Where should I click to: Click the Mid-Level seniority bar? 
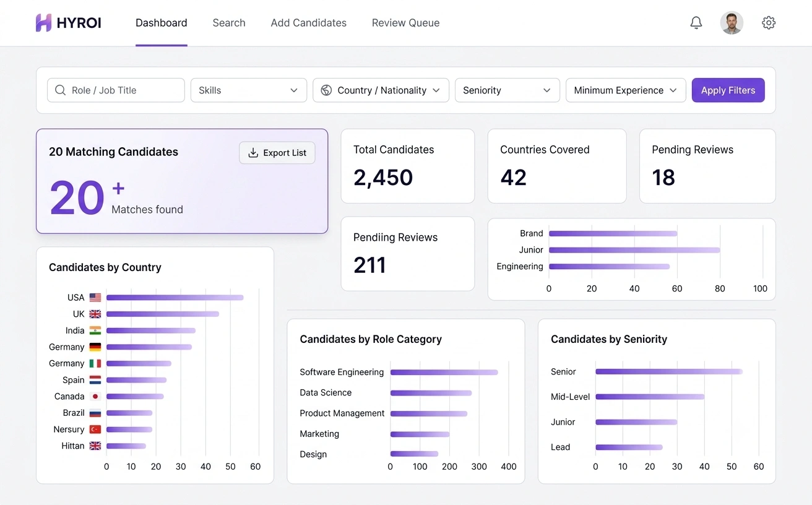coord(650,397)
